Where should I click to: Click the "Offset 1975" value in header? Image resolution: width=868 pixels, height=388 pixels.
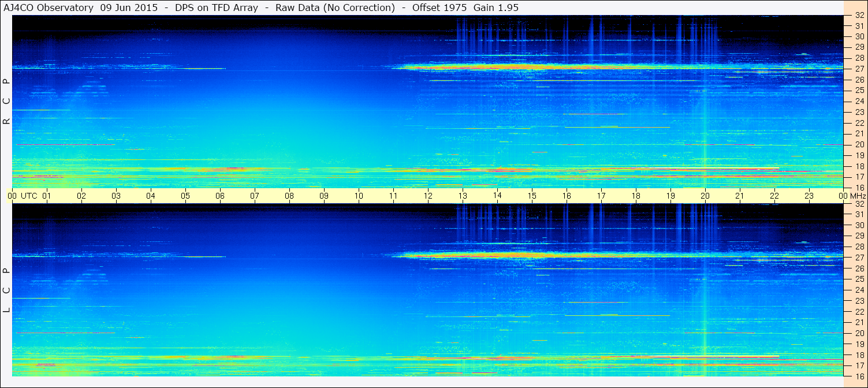pyautogui.click(x=439, y=8)
